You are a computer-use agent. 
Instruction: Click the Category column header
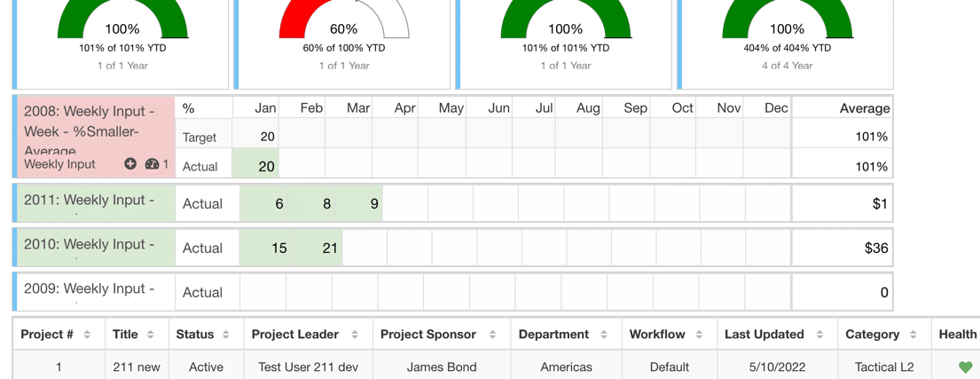(873, 335)
